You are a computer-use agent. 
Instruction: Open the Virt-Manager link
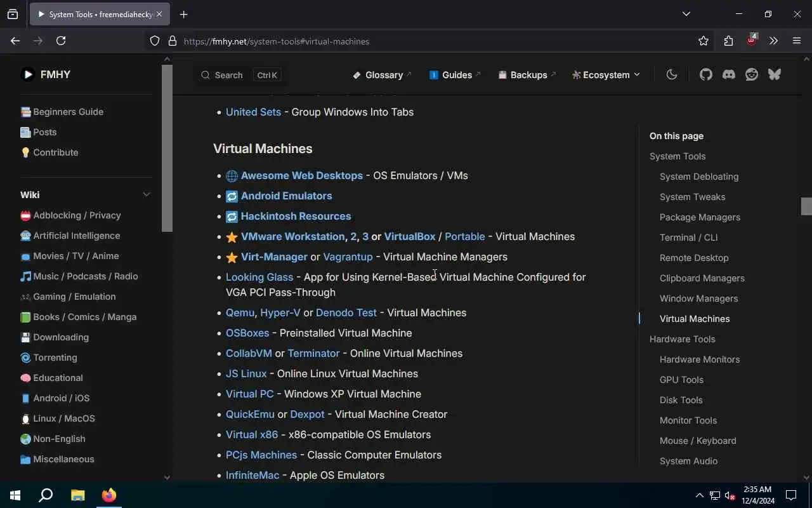pyautogui.click(x=274, y=257)
